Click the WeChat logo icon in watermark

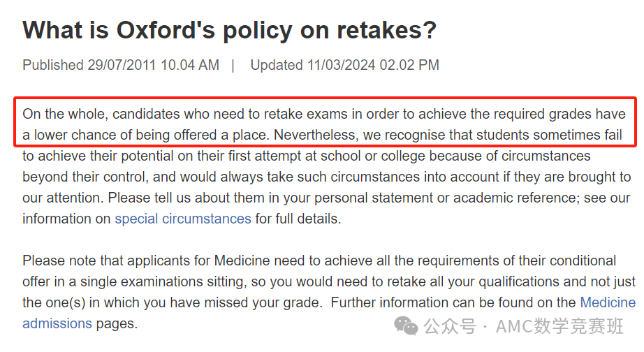pos(406,326)
